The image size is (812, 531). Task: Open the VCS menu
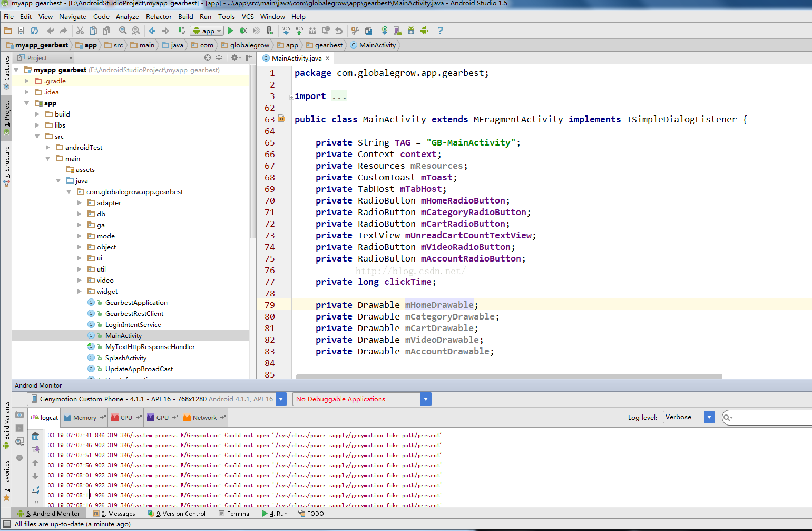pyautogui.click(x=248, y=17)
